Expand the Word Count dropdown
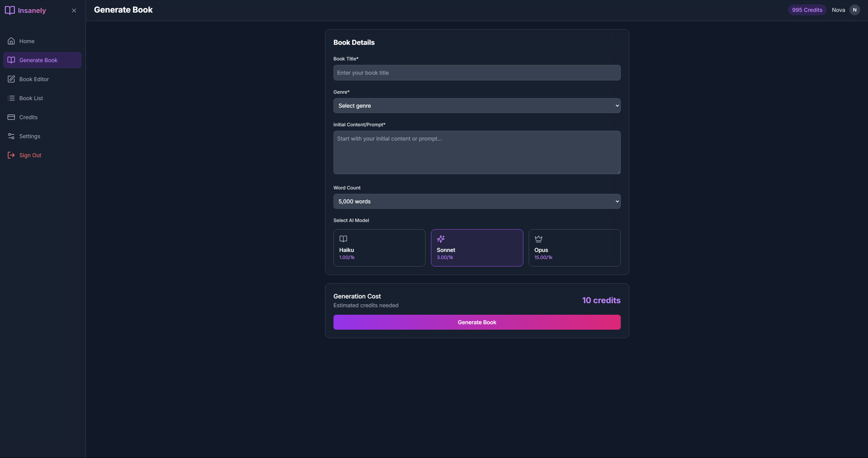The width and height of the screenshot is (868, 458). (477, 201)
